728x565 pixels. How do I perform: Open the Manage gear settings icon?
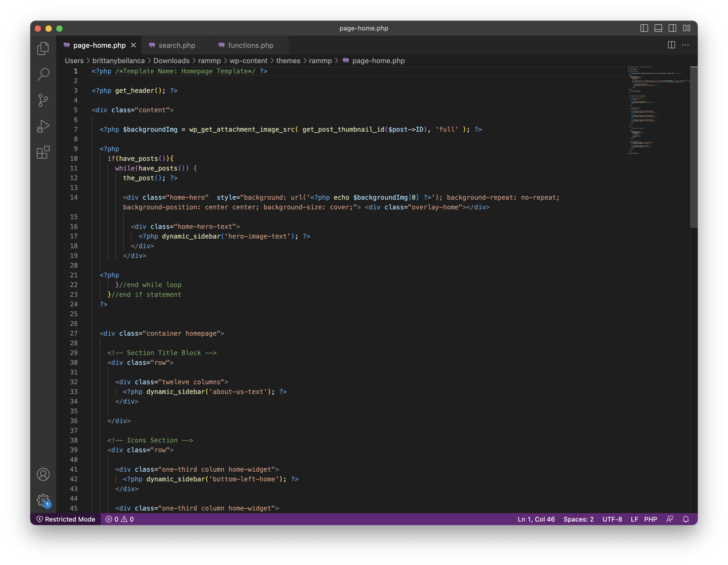(43, 500)
